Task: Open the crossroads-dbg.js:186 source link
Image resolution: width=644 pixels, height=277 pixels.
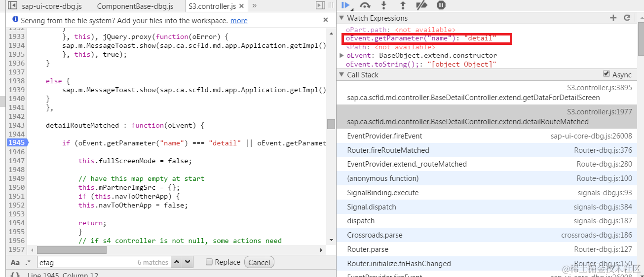Action: [597, 235]
